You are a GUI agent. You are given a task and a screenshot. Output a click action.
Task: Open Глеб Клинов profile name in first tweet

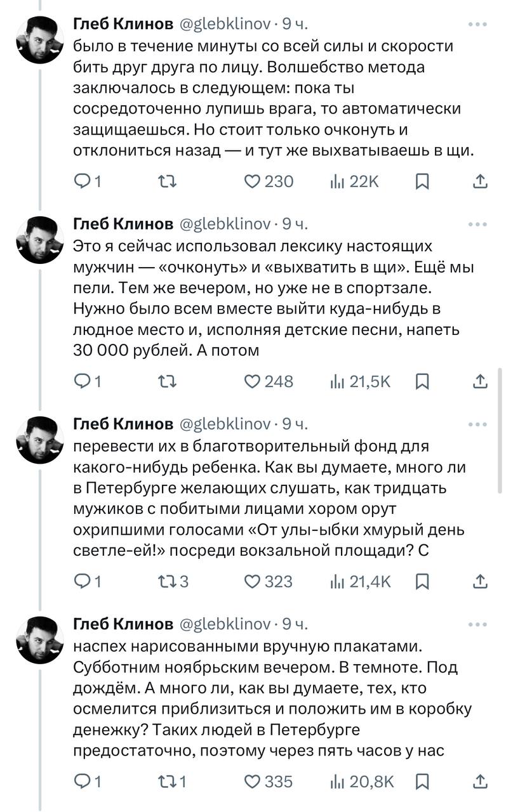coord(123,25)
